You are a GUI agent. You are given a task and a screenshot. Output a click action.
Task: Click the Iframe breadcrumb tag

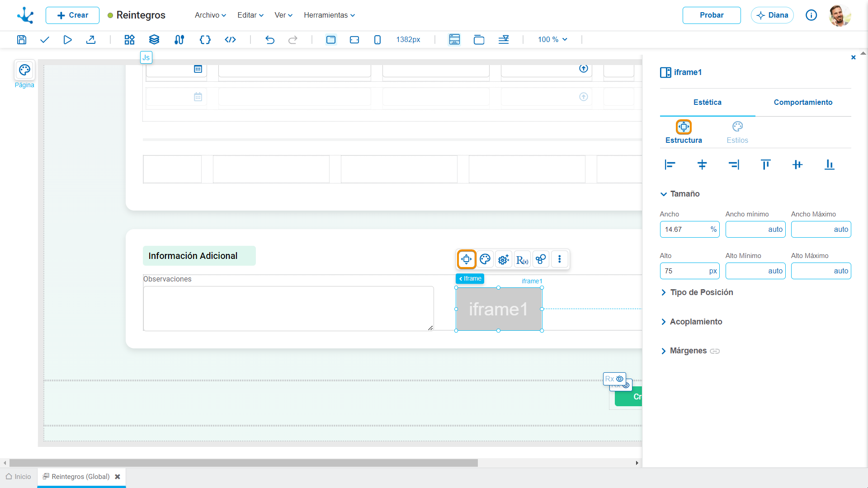470,279
